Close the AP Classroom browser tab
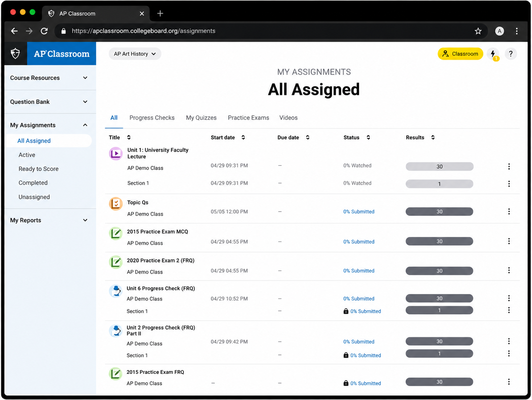 pos(142,14)
